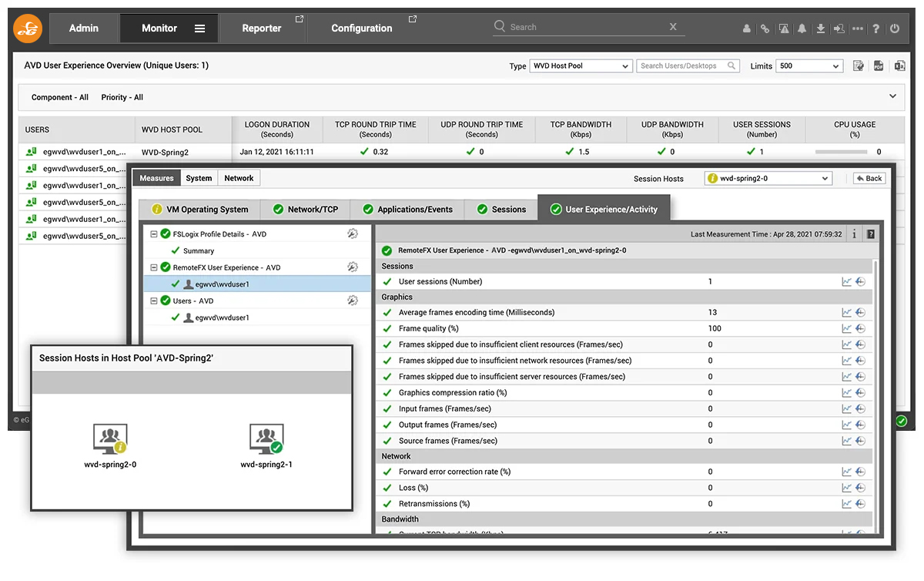The image size is (924, 581).
Task: Open the user profile icon
Action: (x=746, y=29)
